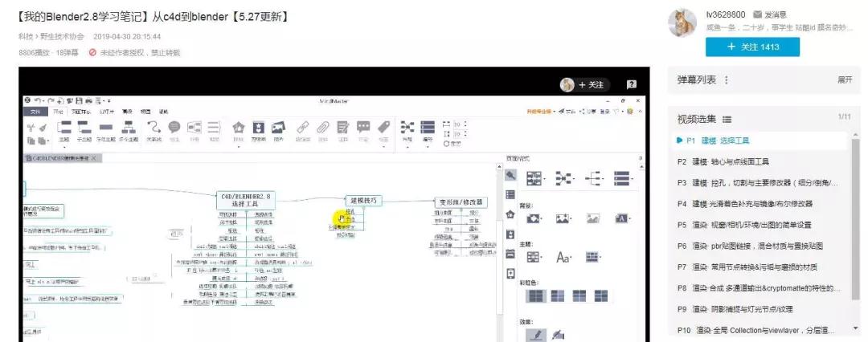Select P8 渲染·合成 多通道输出
This screenshot has width=868, height=342.
tap(758, 287)
